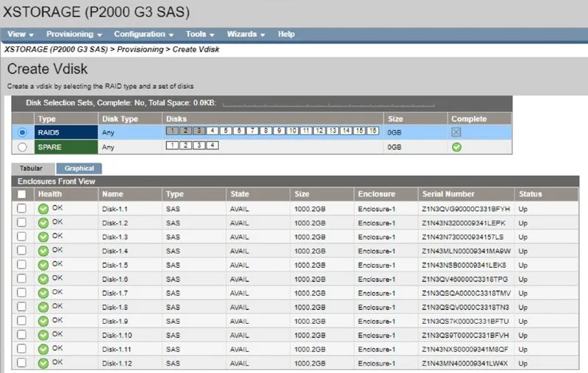
Task: Click the OK health icon for Disk-1.12
Action: 43,363
